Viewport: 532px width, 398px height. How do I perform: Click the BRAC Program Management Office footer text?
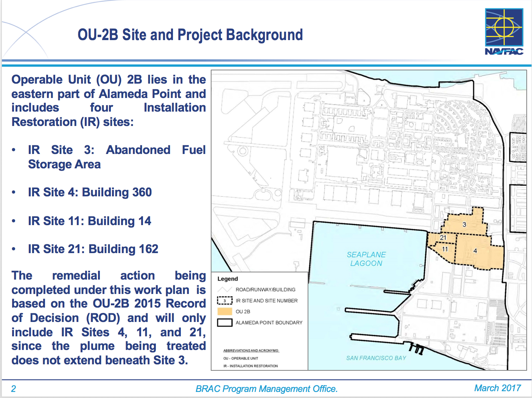click(266, 389)
